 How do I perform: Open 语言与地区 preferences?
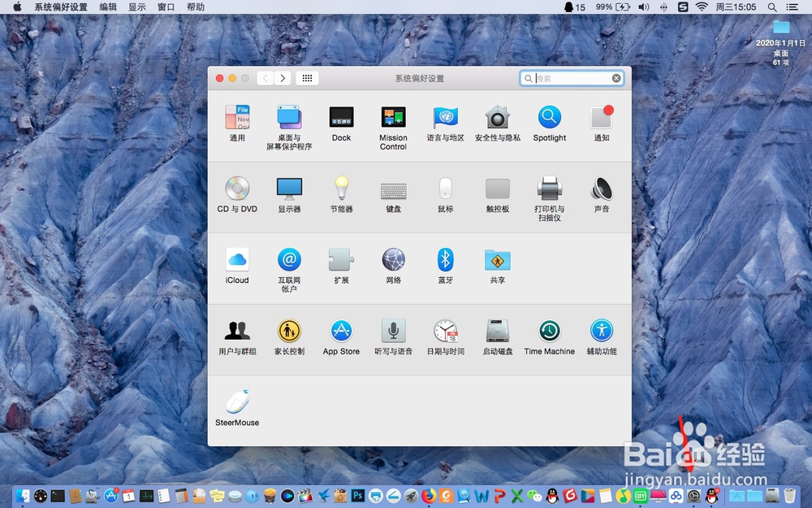coord(445,124)
